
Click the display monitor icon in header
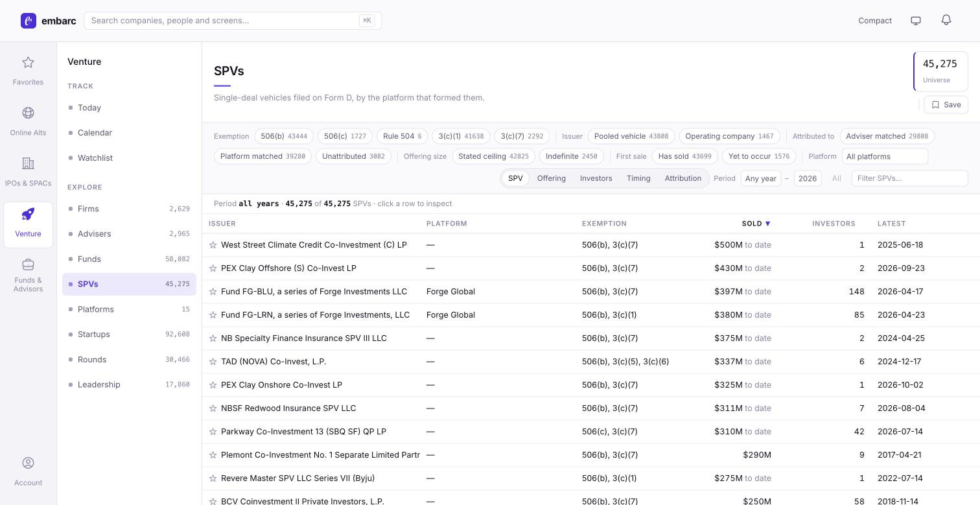[916, 21]
